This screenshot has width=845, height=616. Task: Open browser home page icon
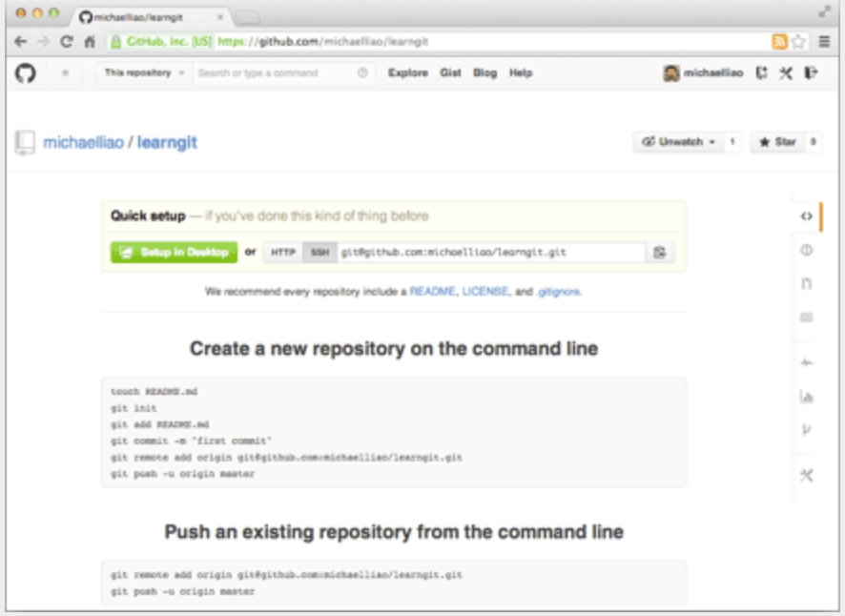pos(90,42)
